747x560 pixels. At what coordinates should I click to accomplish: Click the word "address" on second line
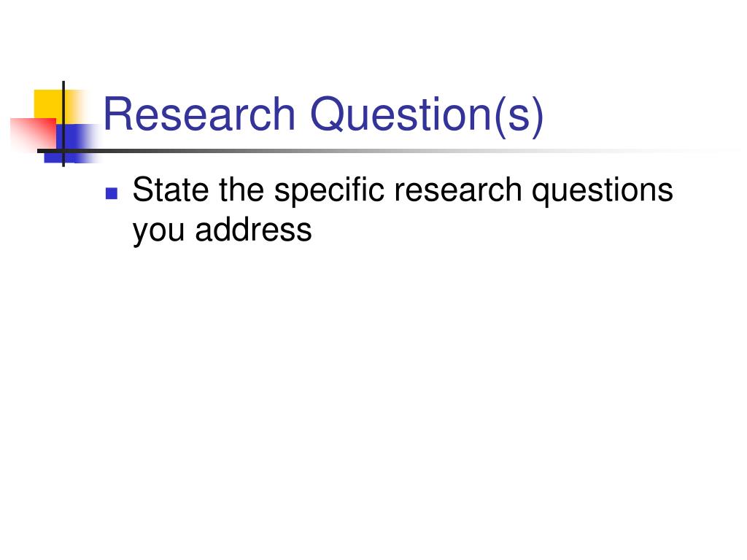(x=253, y=230)
